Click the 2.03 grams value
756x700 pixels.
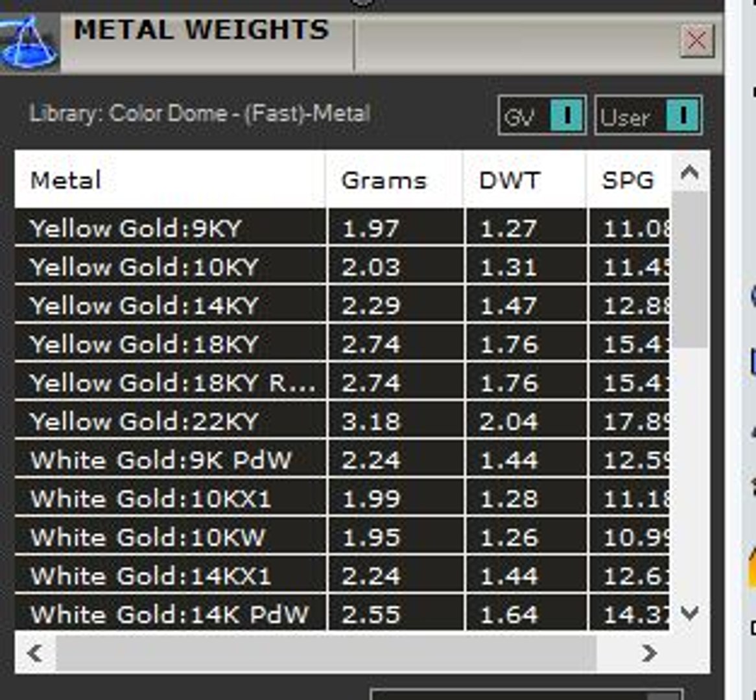(x=370, y=267)
